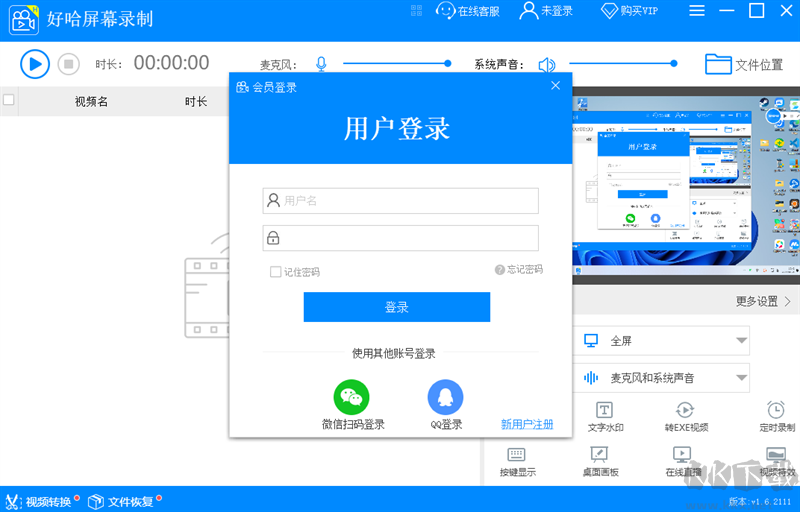
Task: Stop recording with the stop button
Action: pos(68,64)
